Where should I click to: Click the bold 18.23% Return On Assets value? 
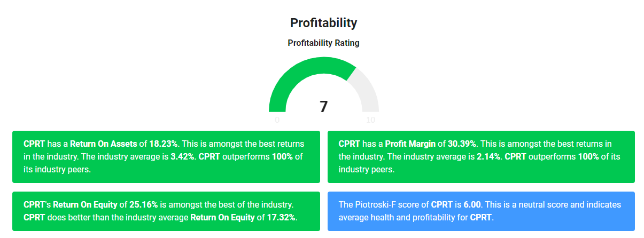tap(164, 144)
